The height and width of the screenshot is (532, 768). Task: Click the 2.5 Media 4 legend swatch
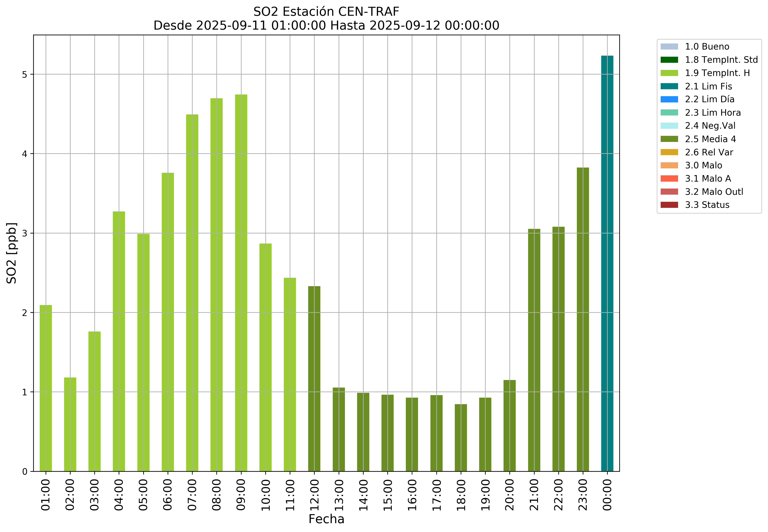[669, 139]
